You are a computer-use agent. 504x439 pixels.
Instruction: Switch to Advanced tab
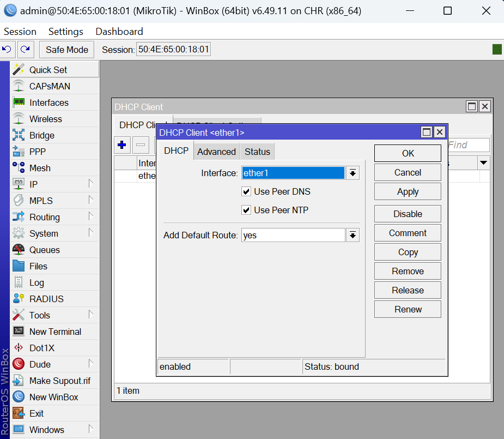(x=216, y=152)
